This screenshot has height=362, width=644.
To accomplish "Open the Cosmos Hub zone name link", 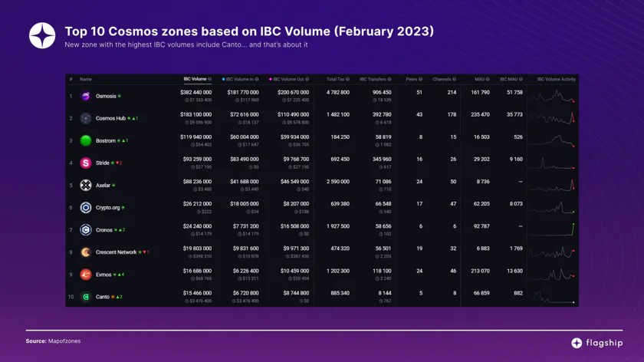I will click(110, 118).
